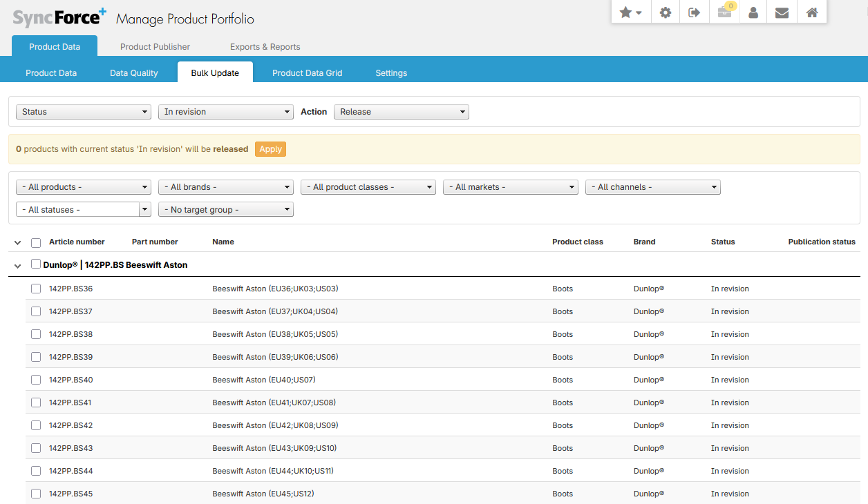Image resolution: width=868 pixels, height=504 pixels.
Task: Open the favorites star menu
Action: tap(630, 12)
